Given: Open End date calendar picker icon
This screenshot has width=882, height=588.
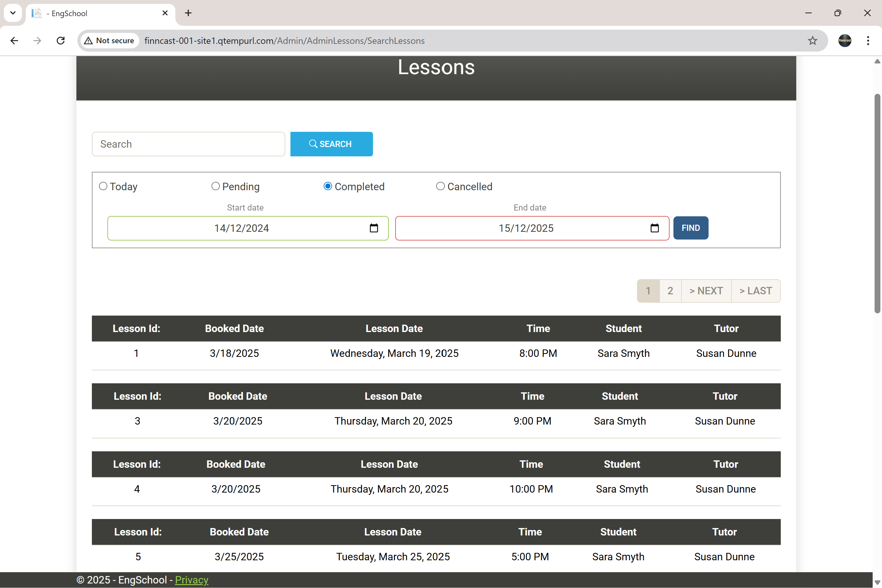Looking at the screenshot, I should click(654, 228).
